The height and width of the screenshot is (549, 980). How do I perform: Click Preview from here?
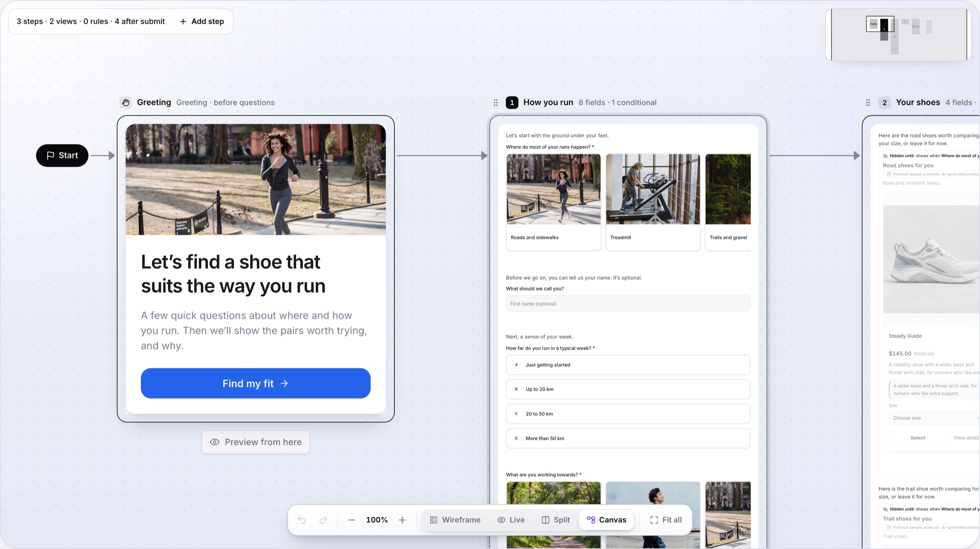point(256,442)
